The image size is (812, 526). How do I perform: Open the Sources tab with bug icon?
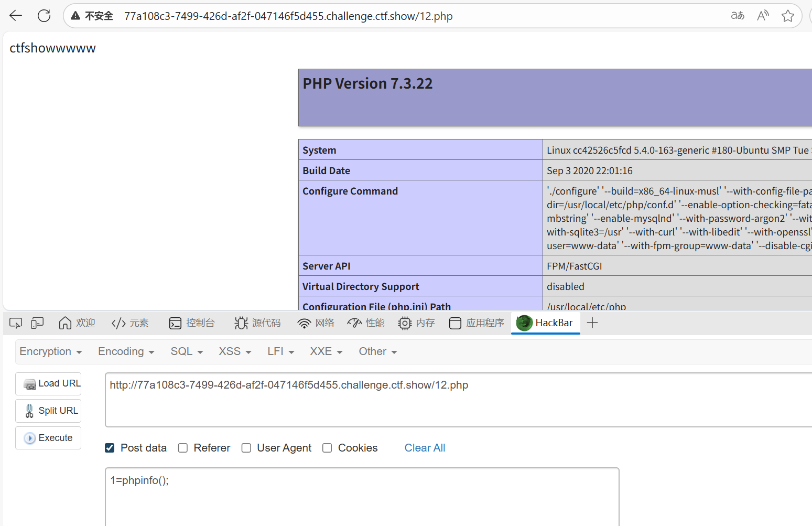tap(257, 323)
